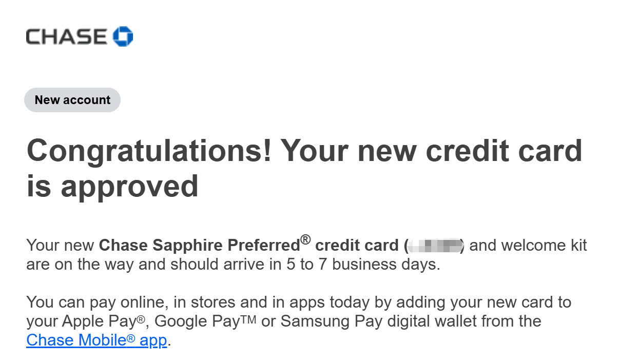Click the 'is approved' heading line
The width and height of the screenshot is (619, 364).
[x=112, y=186]
